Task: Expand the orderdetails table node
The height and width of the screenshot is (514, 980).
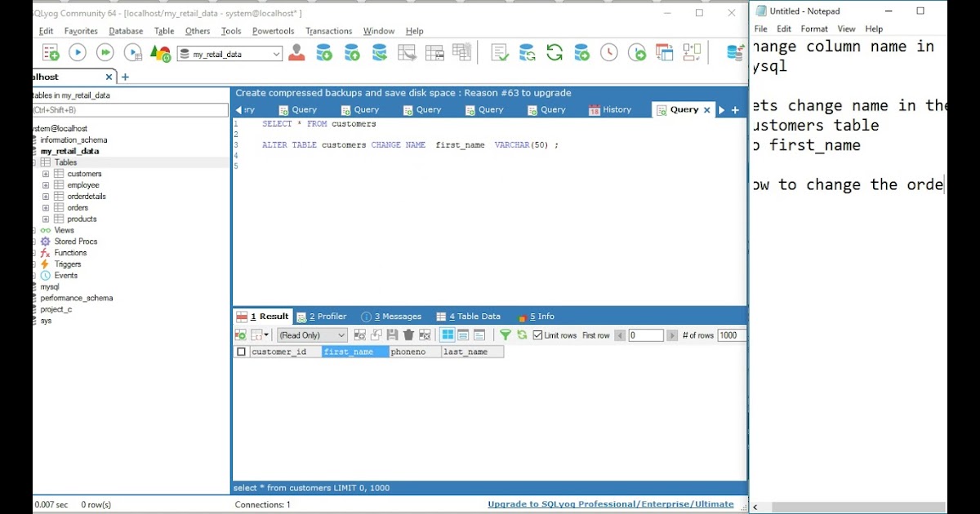Action: 46,197
